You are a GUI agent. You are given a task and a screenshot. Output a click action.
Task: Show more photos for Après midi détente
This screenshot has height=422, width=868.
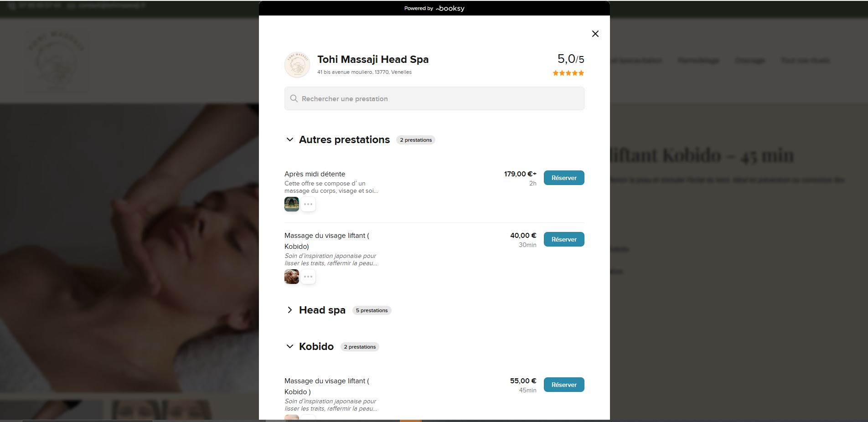point(308,204)
